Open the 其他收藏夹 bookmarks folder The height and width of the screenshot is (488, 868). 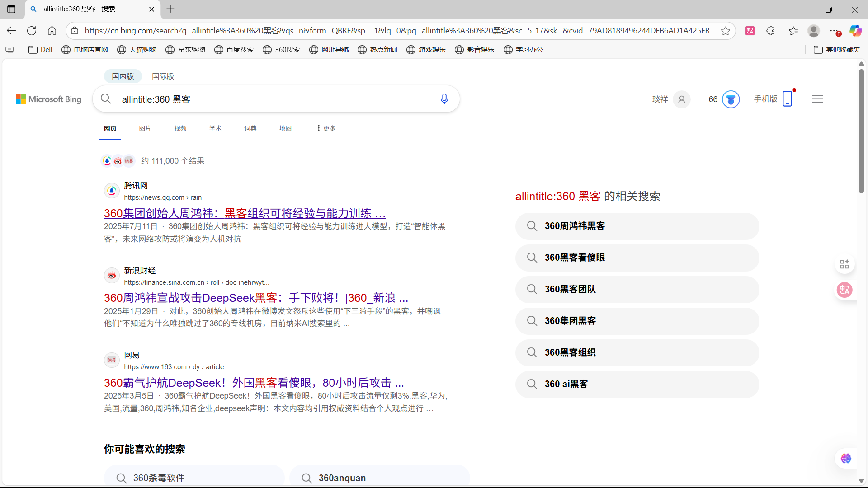[x=837, y=50]
